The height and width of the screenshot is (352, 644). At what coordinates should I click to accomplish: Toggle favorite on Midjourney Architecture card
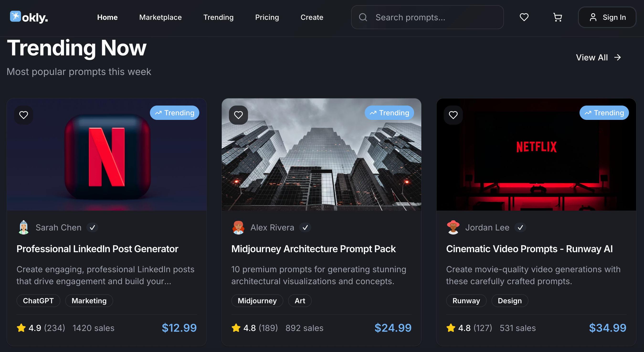[x=238, y=115]
